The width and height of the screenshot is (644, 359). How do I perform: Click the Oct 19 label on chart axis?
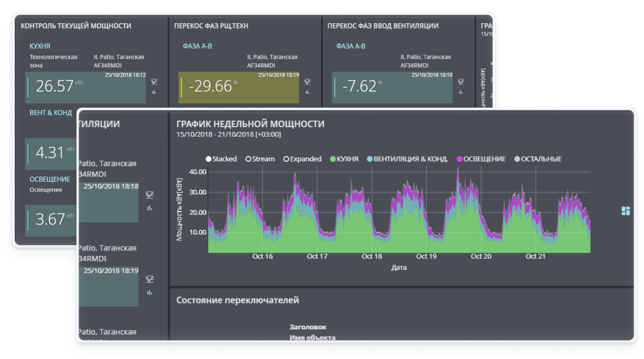pos(426,256)
